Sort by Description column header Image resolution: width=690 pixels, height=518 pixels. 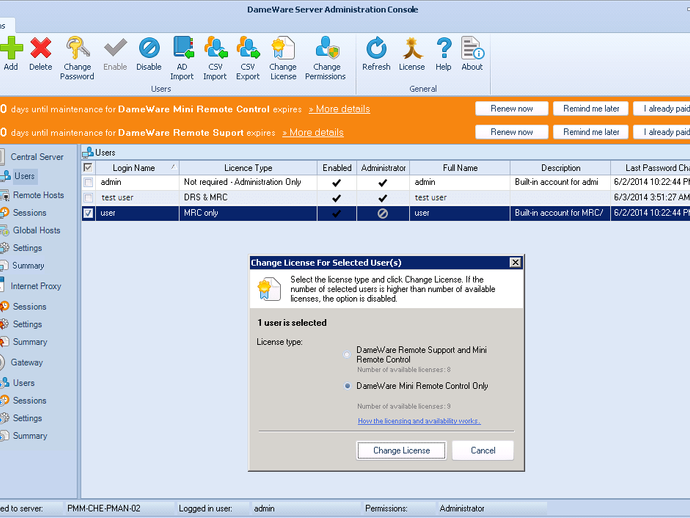(x=561, y=168)
